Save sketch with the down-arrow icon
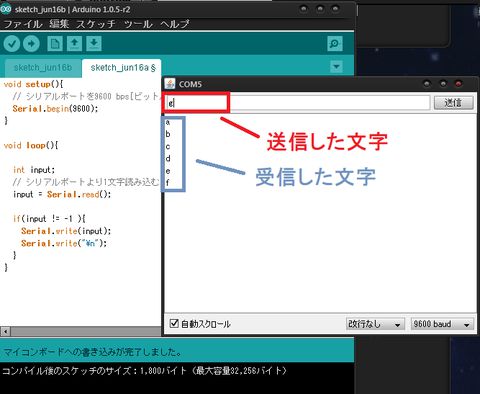The height and width of the screenshot is (394, 480). click(94, 44)
